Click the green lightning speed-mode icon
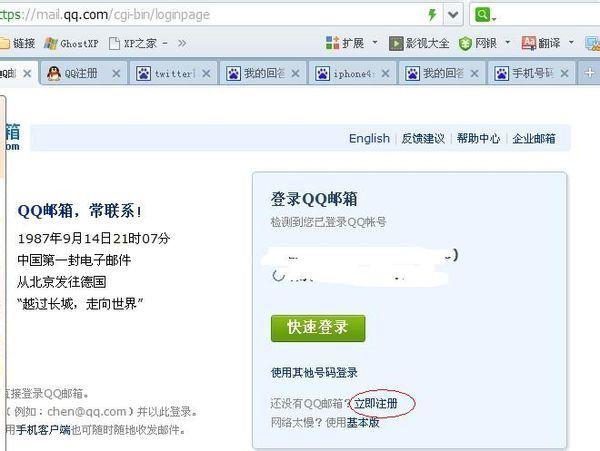The height and width of the screenshot is (451, 600). [432, 15]
